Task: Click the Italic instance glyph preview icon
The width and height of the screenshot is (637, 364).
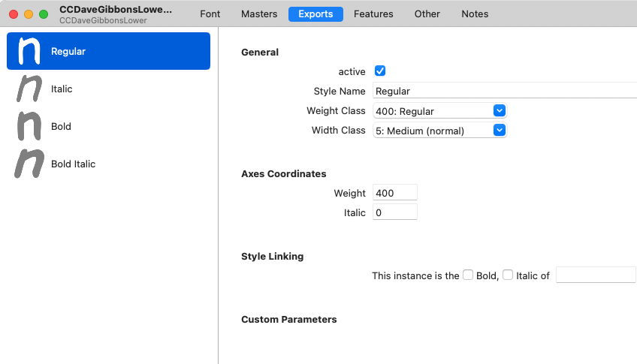Action: coord(29,89)
